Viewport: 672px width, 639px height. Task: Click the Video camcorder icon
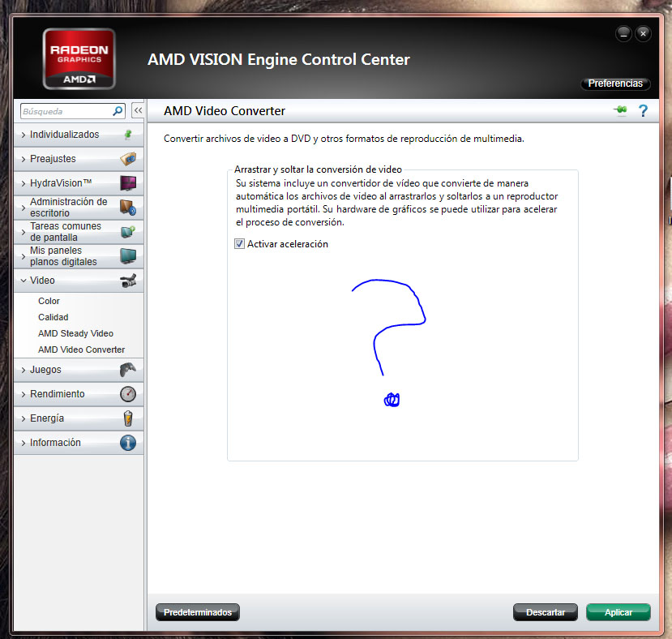(128, 281)
